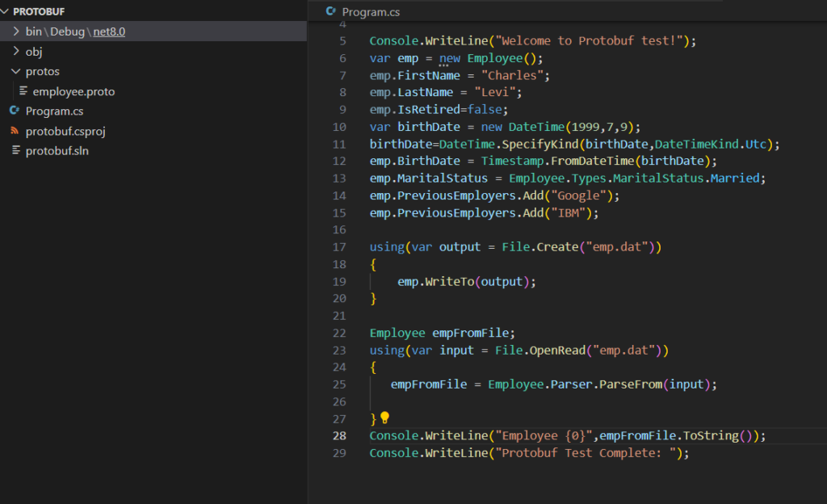Expand the obj folder
Image resolution: width=827 pixels, height=504 pixels.
[16, 52]
